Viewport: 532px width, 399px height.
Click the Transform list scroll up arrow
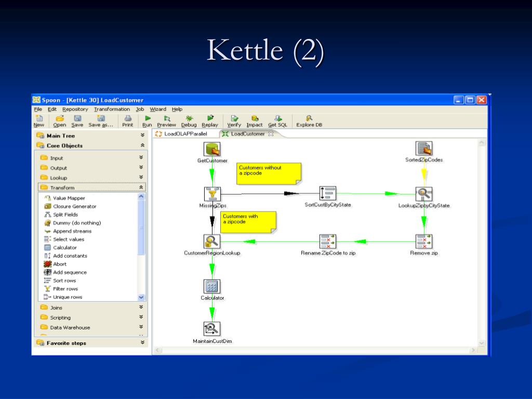point(141,196)
